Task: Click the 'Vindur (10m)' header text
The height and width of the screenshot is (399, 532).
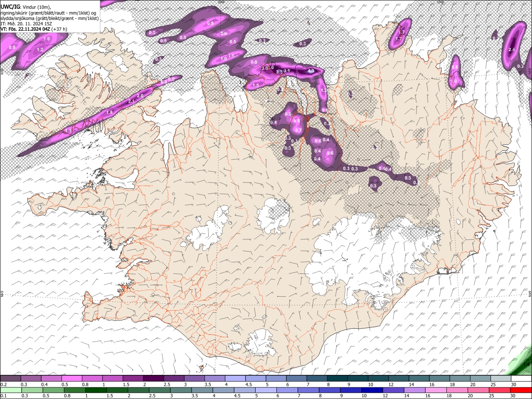Action: 36,6
